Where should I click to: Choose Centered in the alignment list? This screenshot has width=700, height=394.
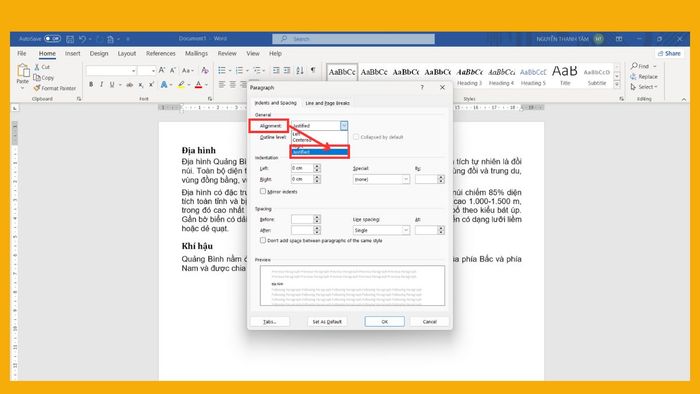point(319,140)
